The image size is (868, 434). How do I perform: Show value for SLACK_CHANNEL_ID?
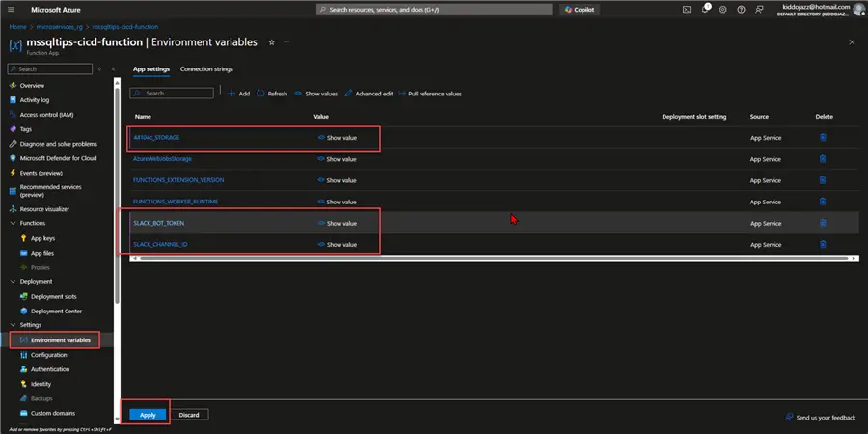[x=338, y=245]
